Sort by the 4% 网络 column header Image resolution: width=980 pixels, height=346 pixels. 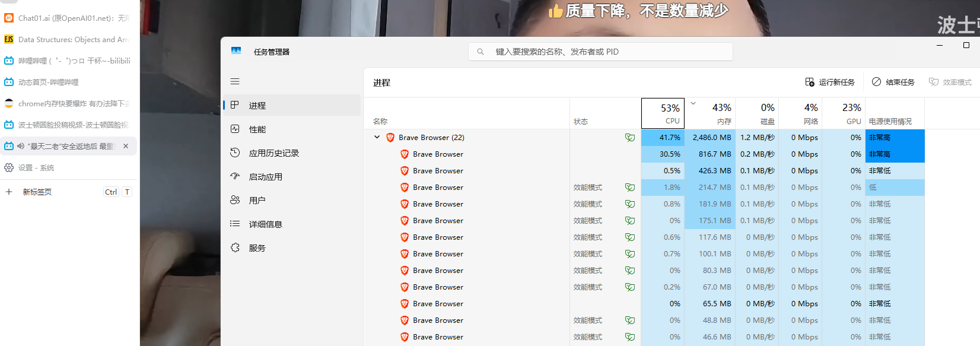click(x=800, y=113)
